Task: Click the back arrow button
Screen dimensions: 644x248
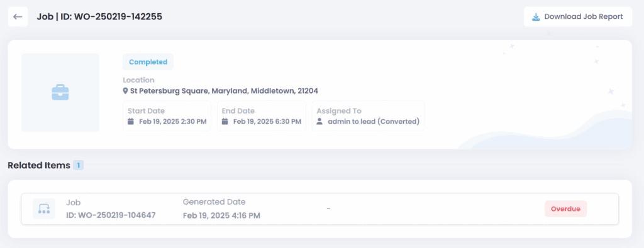Action: pyautogui.click(x=18, y=17)
